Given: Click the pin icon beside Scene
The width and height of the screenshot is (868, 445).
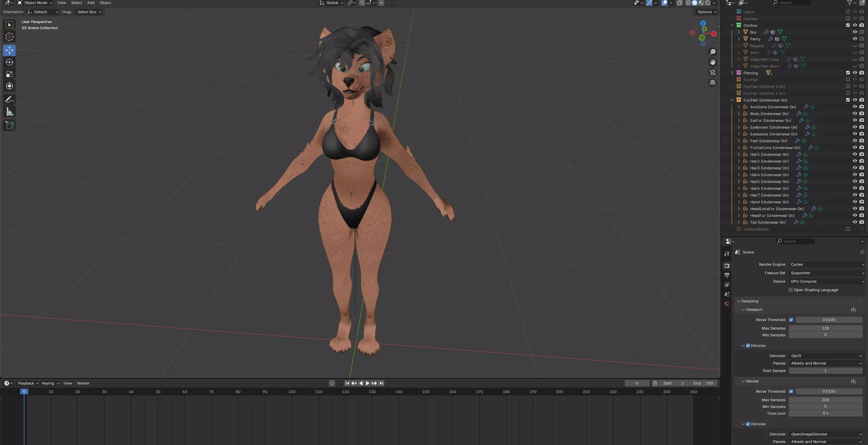Looking at the screenshot, I should 862,252.
